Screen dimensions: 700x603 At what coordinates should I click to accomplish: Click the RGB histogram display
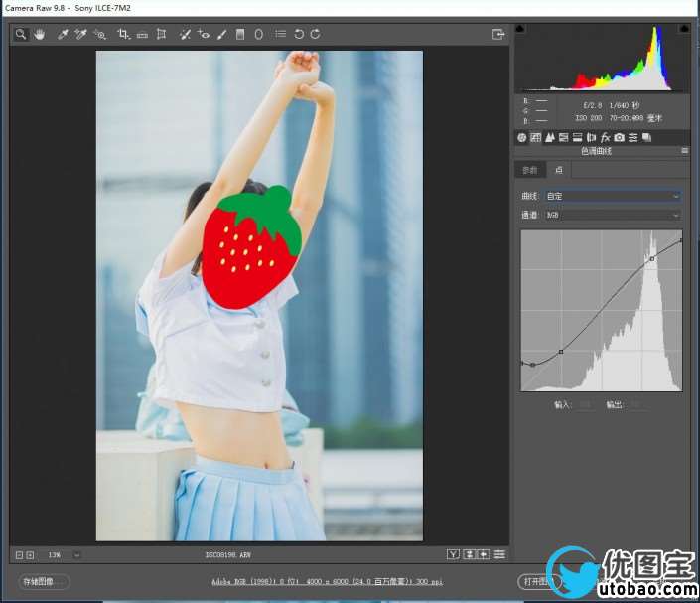point(602,58)
